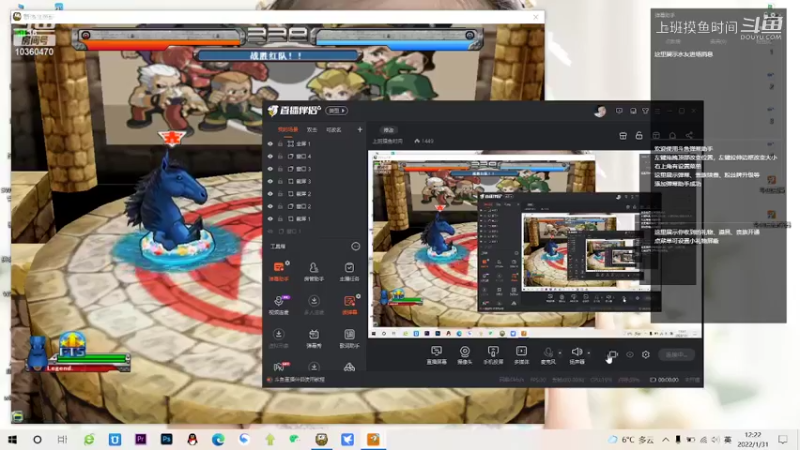This screenshot has width=800, height=450.
Task: Open the 斗鱼直播伴侣使用教程 tutorial link
Action: [299, 380]
